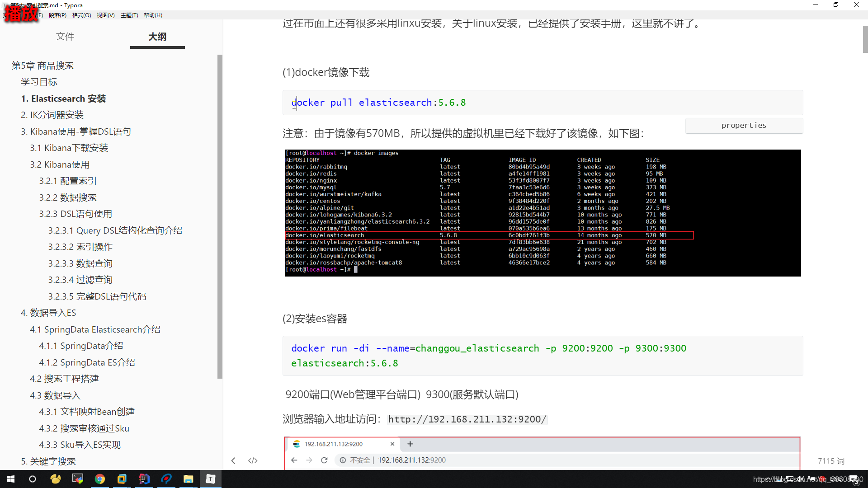Select 3.2.3 DSL语句使用 in outline

tap(75, 214)
